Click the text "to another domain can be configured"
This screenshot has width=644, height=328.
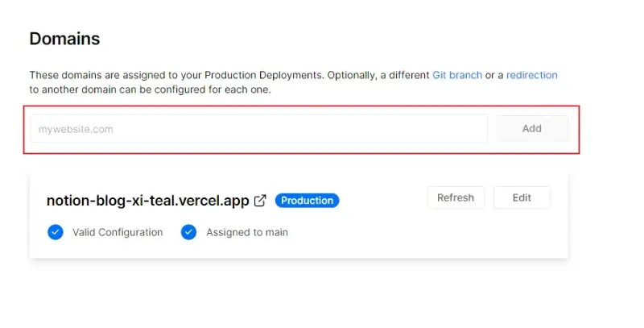tap(109, 89)
